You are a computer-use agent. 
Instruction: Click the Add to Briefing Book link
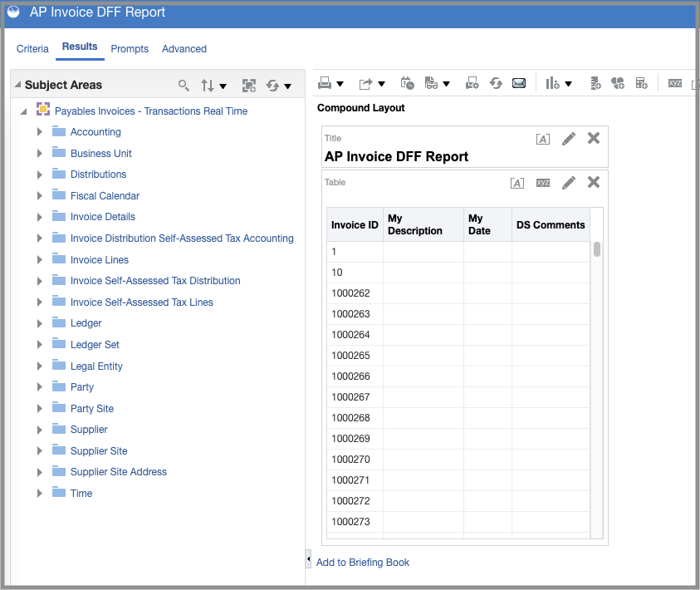363,563
